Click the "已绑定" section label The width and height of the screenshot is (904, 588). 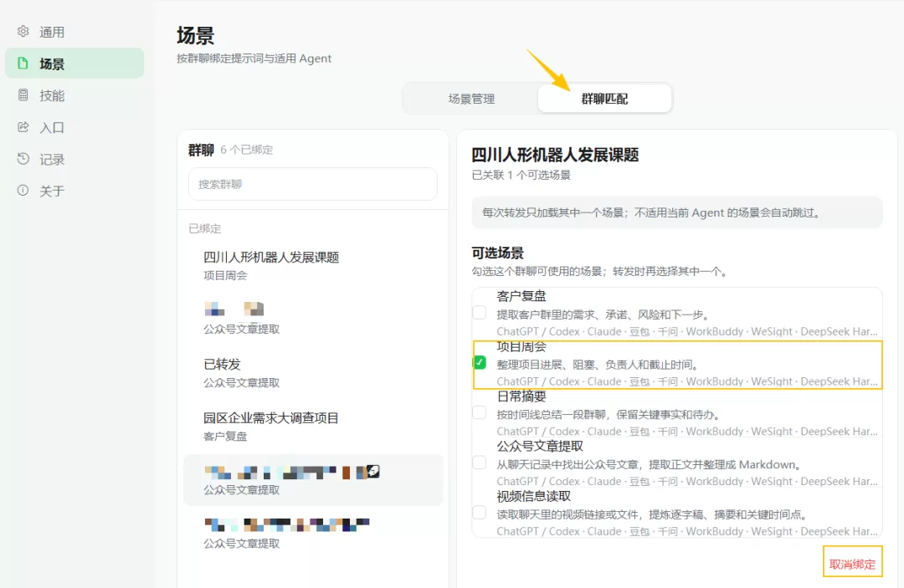(x=205, y=228)
